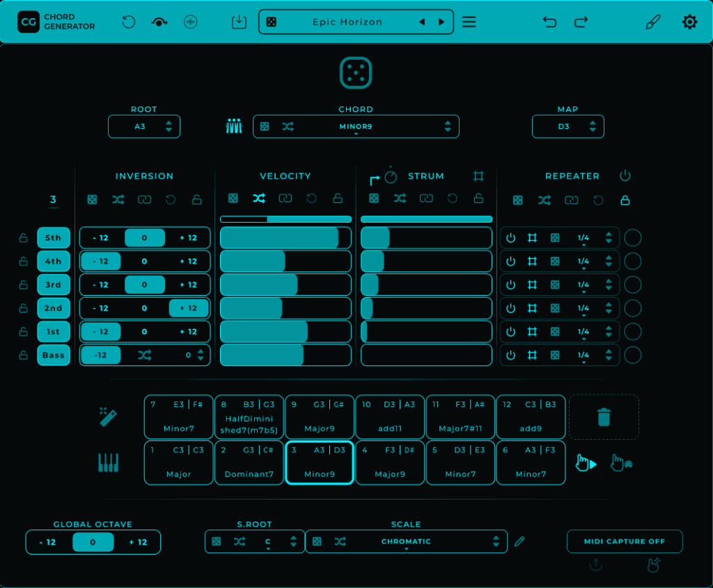The image size is (713, 588).
Task: Click the piano keyboard icon
Action: [108, 463]
